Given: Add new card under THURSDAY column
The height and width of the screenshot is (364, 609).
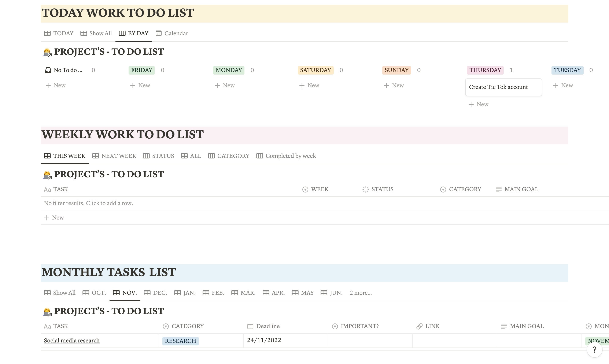Looking at the screenshot, I should coord(478,105).
